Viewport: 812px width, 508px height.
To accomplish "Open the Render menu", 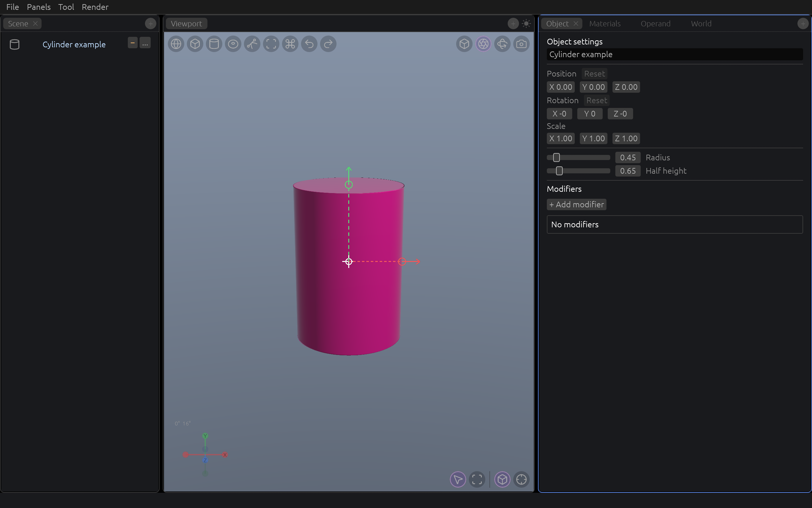I will [95, 7].
